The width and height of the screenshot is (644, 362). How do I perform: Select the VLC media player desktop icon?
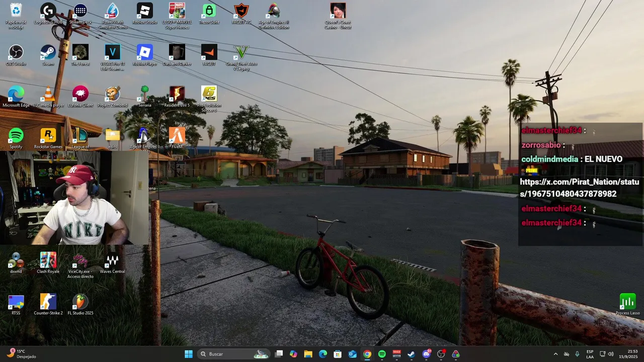(x=48, y=97)
